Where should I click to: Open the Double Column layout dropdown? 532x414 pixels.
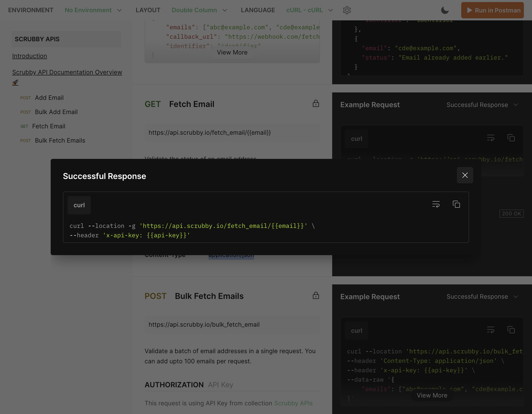click(x=199, y=10)
